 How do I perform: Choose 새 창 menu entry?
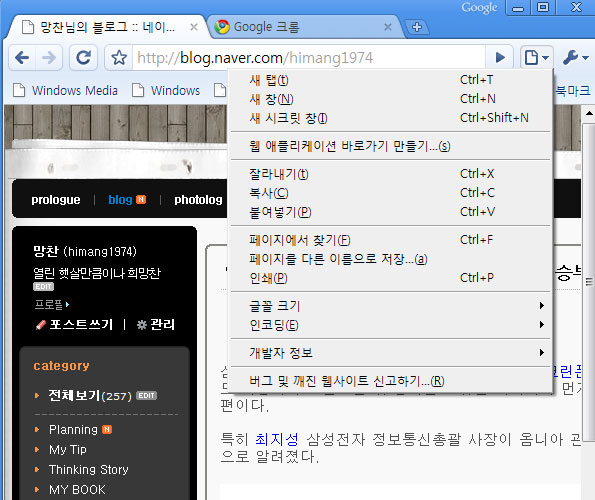click(x=390, y=99)
